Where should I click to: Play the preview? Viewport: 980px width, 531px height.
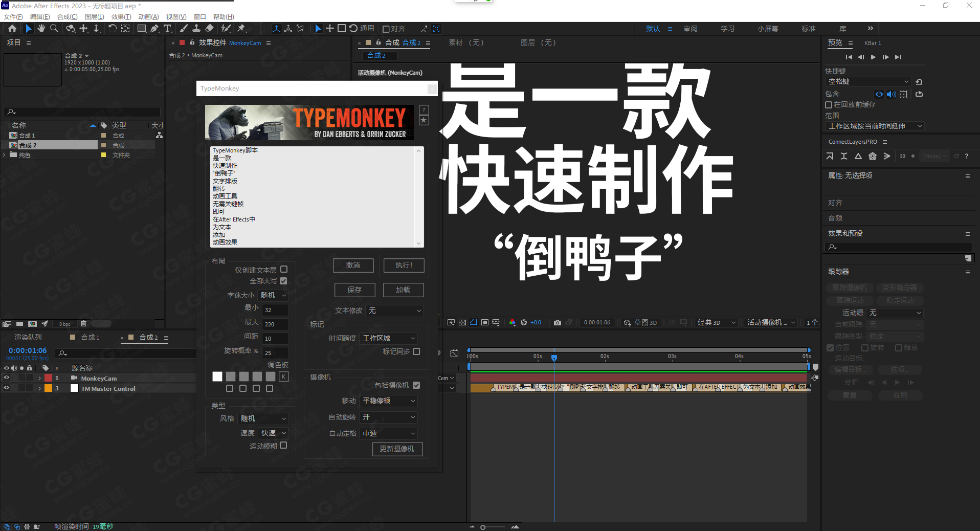point(873,57)
